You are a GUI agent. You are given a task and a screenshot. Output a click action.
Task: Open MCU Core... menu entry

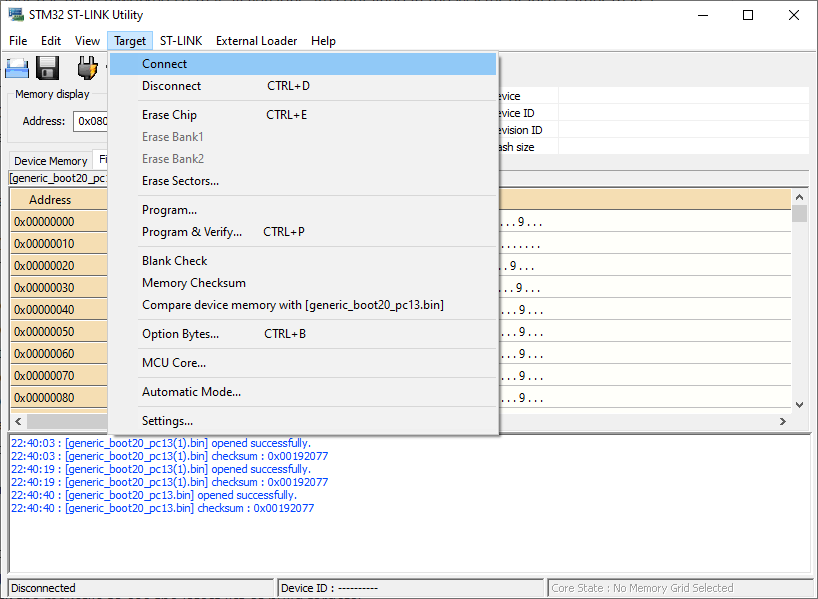coord(303,363)
